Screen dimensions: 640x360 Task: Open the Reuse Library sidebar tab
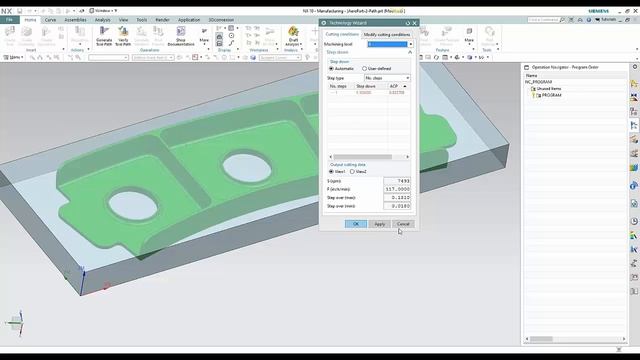click(634, 167)
